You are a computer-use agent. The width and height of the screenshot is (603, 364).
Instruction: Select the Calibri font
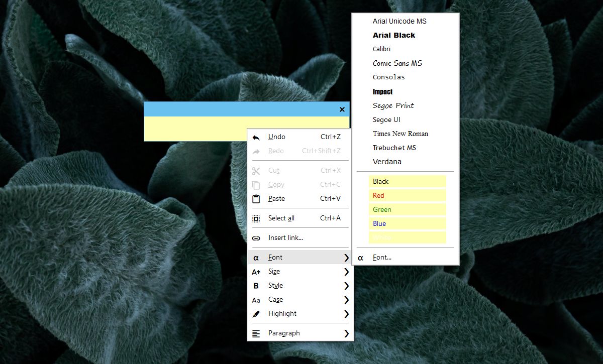pyautogui.click(x=381, y=49)
